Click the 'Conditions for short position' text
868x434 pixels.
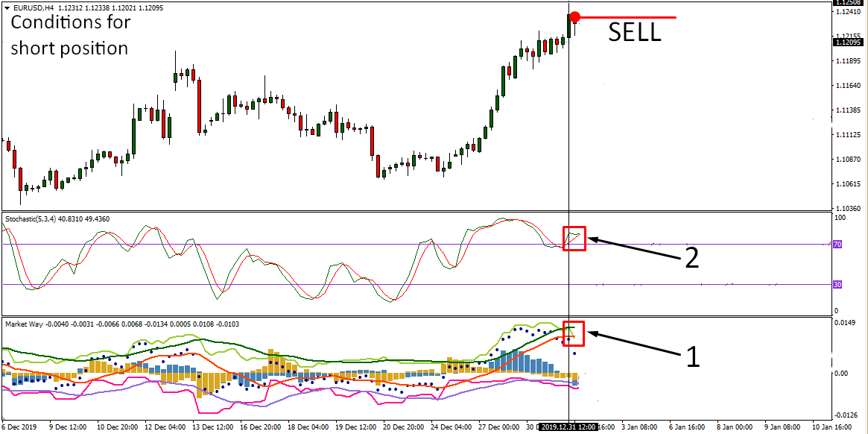click(70, 35)
